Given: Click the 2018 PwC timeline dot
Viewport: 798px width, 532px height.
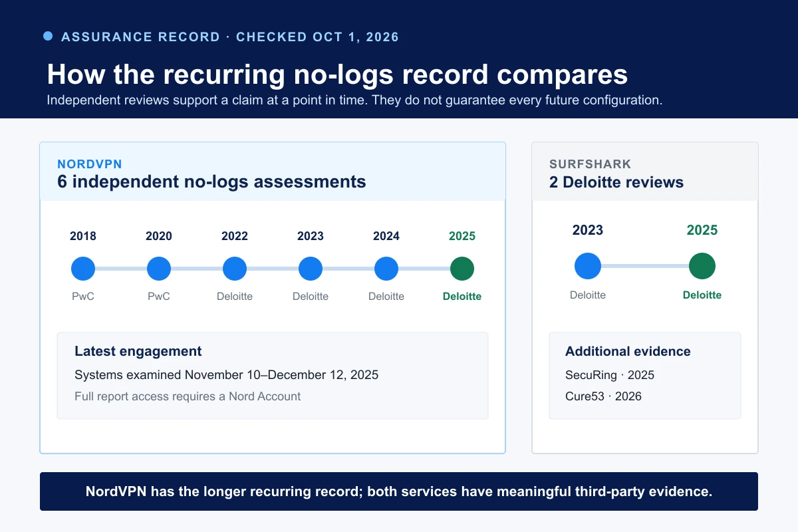Looking at the screenshot, I should click(x=83, y=269).
